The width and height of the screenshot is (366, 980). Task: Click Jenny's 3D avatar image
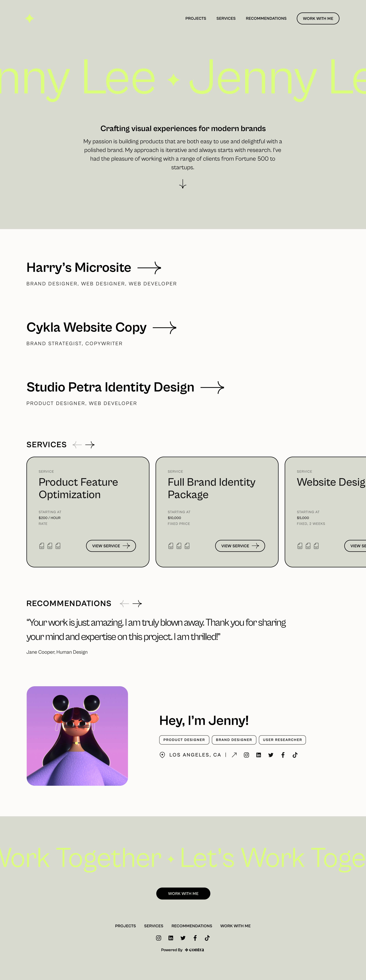tap(77, 736)
